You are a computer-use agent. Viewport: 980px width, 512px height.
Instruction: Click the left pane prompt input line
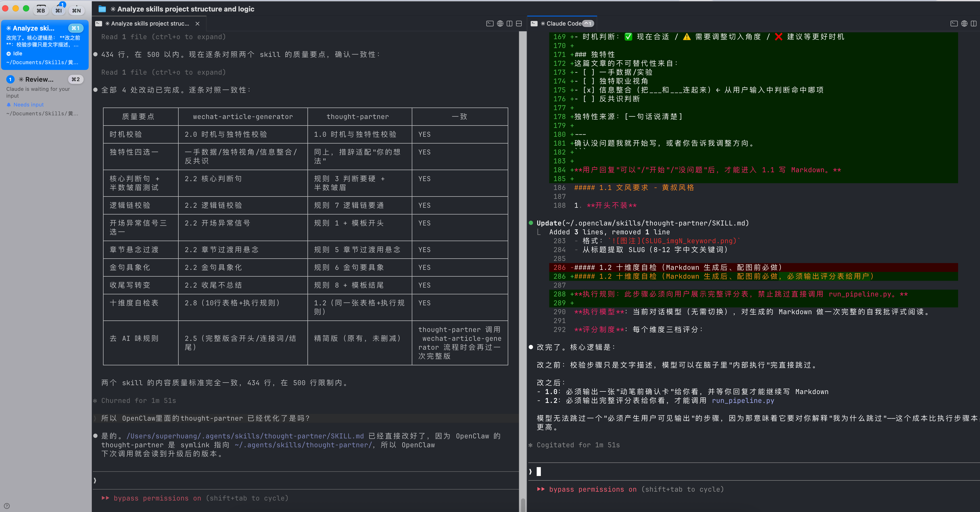[304, 480]
